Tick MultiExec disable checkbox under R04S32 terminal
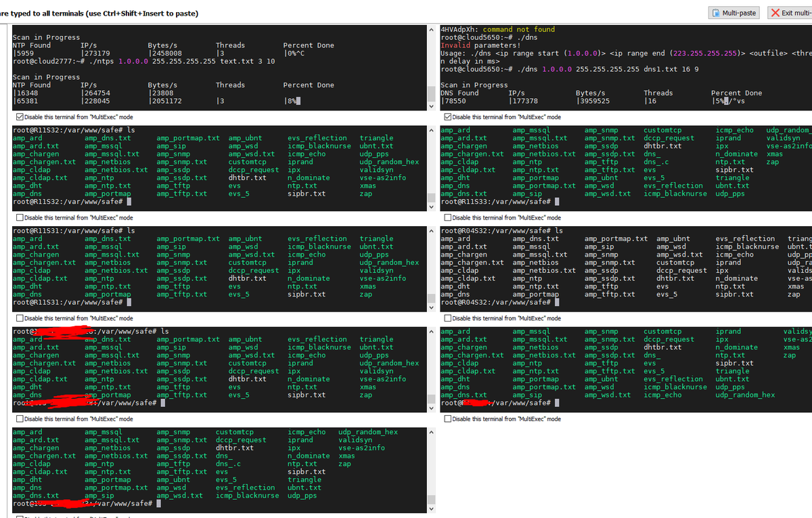The width and height of the screenshot is (812, 518). [447, 318]
